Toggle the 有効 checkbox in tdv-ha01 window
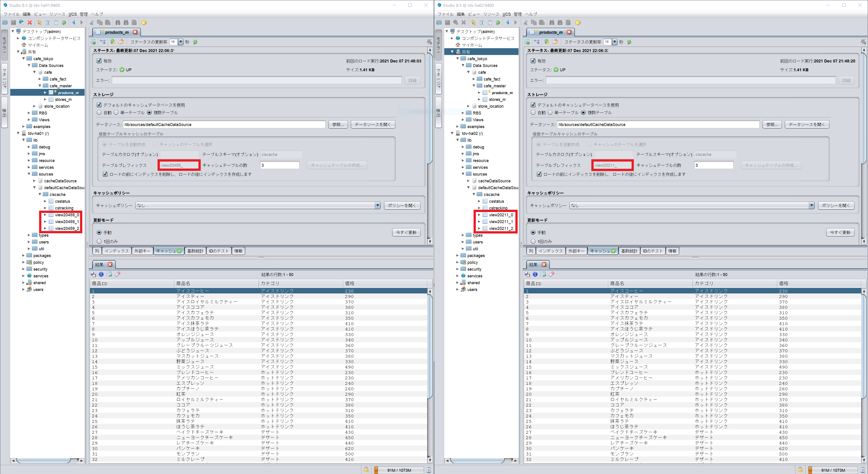Viewport: 868px width, 474px height. [x=99, y=61]
